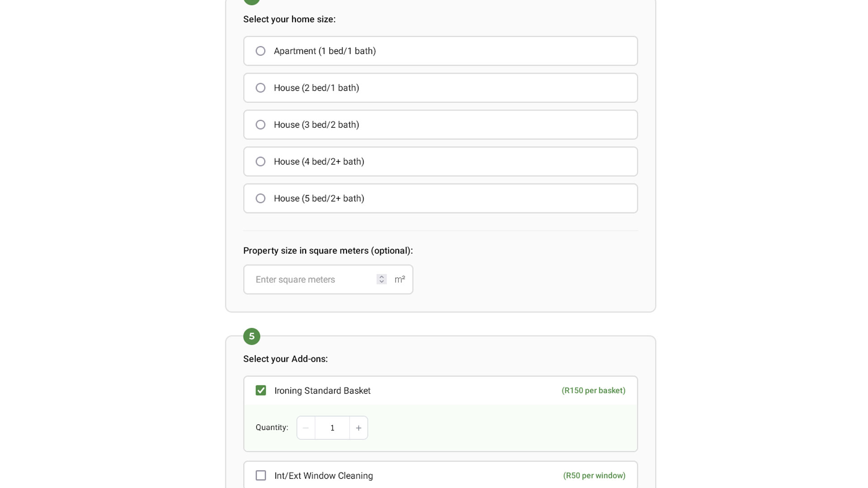868x488 pixels.
Task: Uncheck the Ironing Standard Basket checkbox
Action: tap(261, 390)
